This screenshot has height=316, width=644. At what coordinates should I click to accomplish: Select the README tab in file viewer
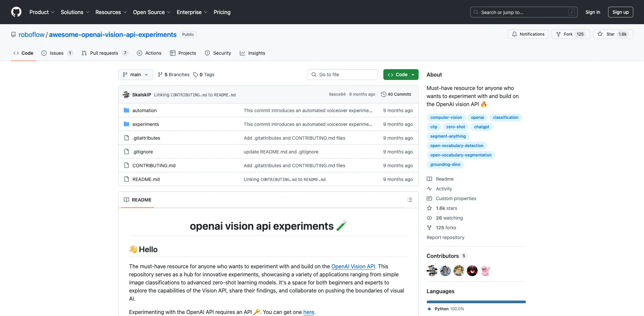[138, 200]
